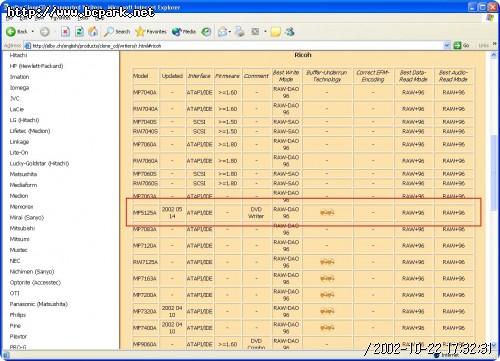Open the Hitachi manufacturer link
500x361 pixels.
18,55
